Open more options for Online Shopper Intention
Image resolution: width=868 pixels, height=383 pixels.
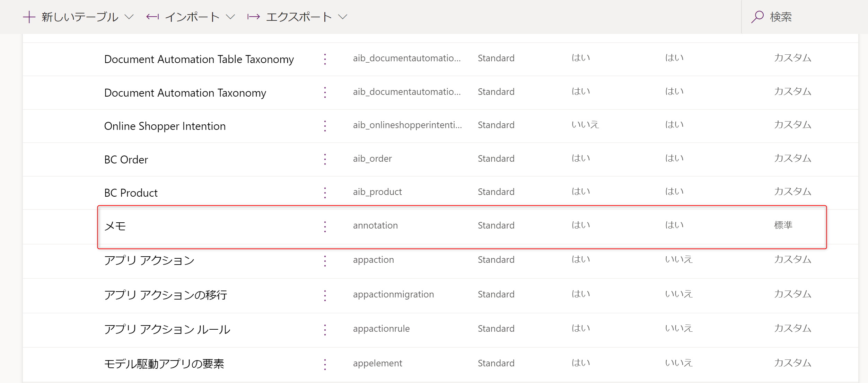coord(325,126)
